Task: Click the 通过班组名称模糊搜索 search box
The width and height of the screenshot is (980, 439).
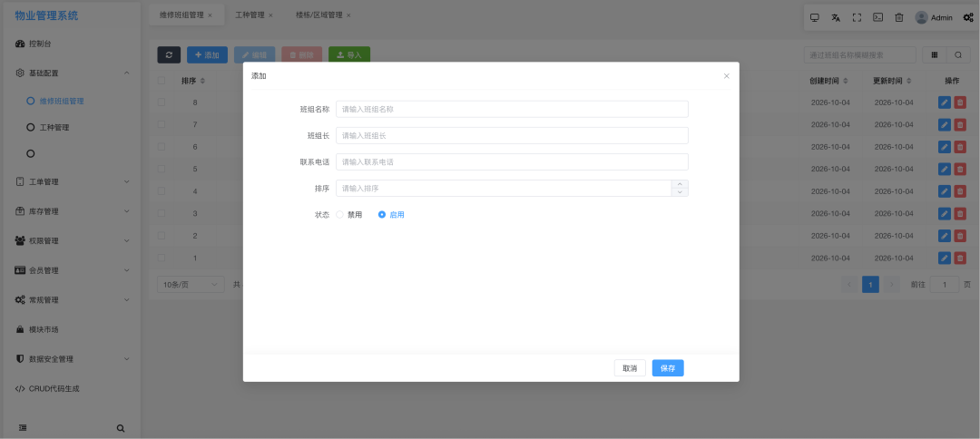Action: click(x=860, y=55)
